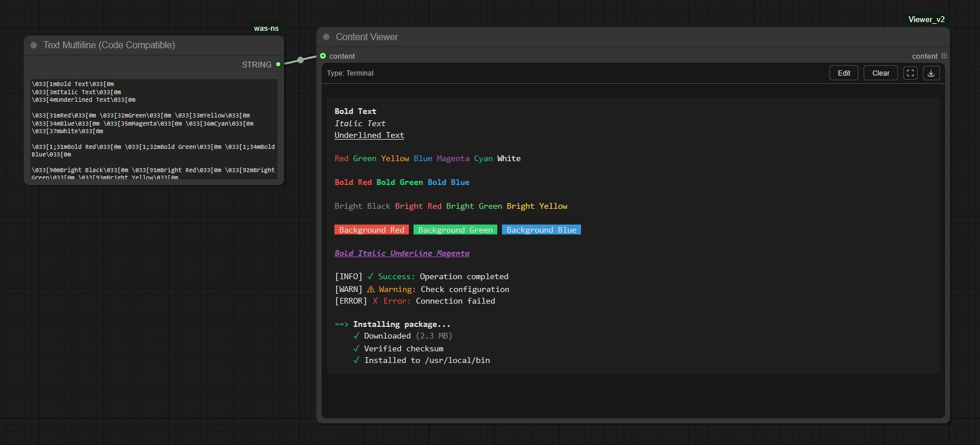Click the "[INFO]" log line tag
980x445 pixels.
(348, 276)
